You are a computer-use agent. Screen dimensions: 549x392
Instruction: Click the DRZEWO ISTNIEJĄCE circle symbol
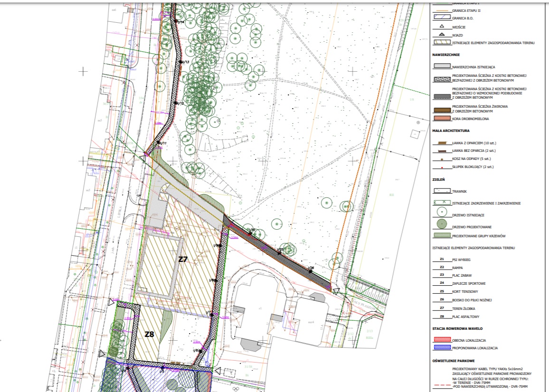(x=442, y=214)
